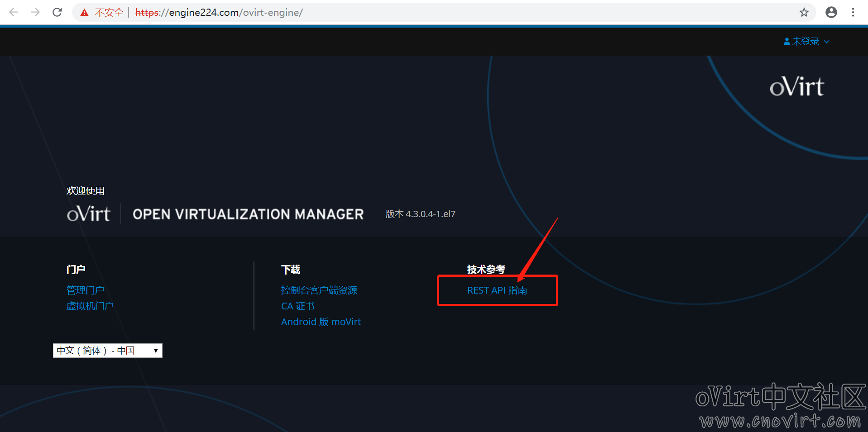Screen dimensions: 868x432
Task: Click OPEN VIRTUALIZATION MANAGER title text
Action: [248, 214]
